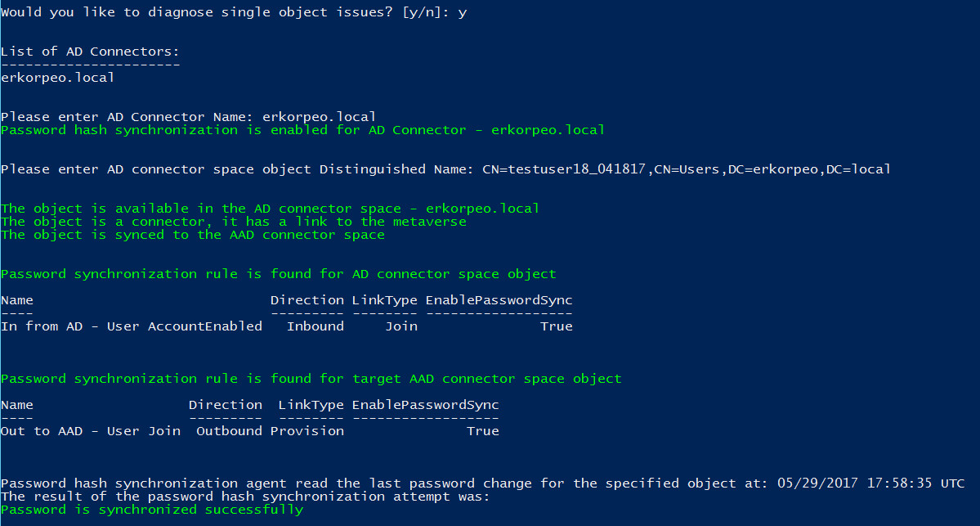Click the True value for the Inbound rule
This screenshot has height=526, width=980.
click(556, 326)
